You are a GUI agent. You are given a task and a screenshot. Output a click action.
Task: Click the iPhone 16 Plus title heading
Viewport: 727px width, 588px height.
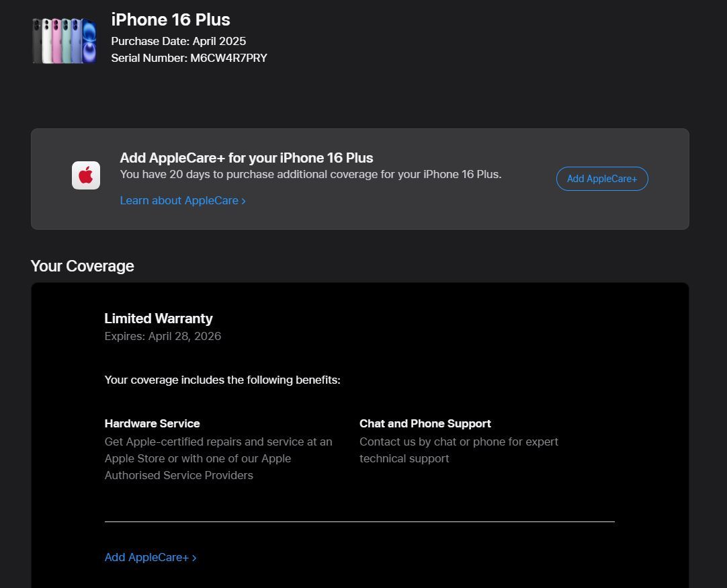click(171, 19)
